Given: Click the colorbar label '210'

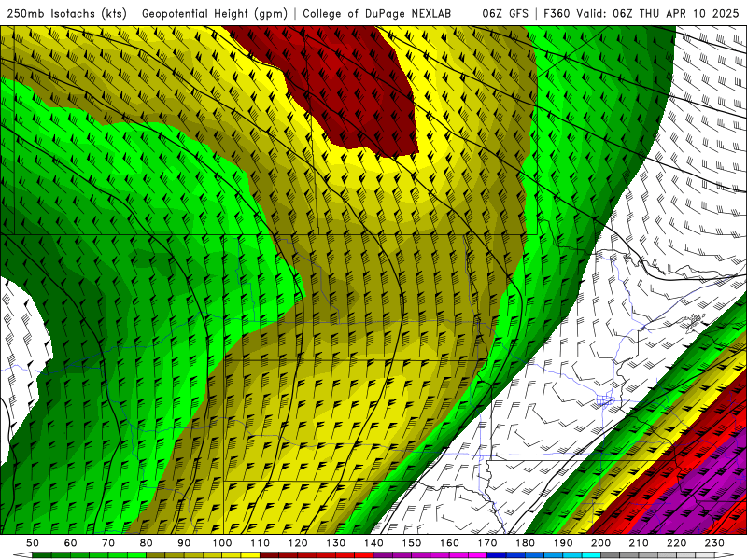Looking at the screenshot, I should tap(639, 543).
